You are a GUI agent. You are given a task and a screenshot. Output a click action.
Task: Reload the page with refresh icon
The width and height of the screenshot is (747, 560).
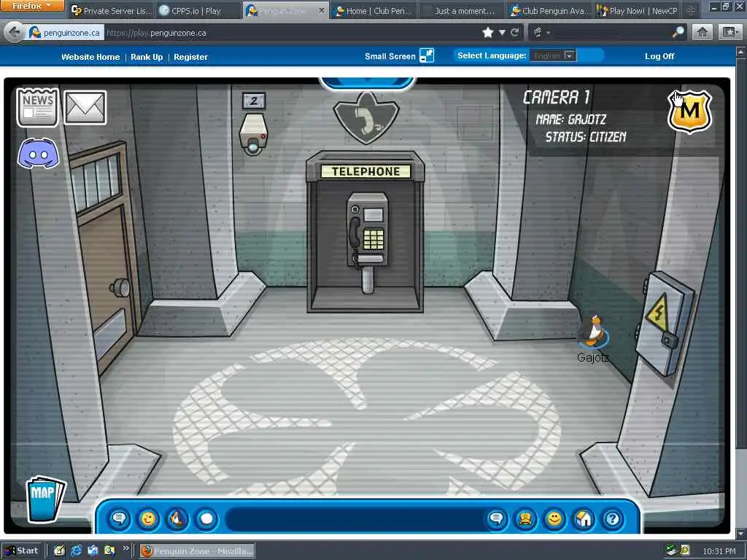coord(514,32)
